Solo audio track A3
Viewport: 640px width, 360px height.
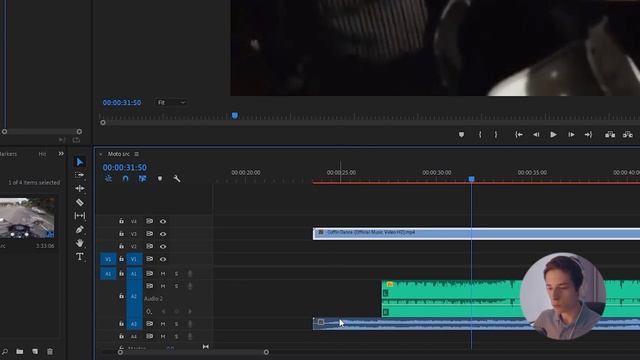(176, 324)
